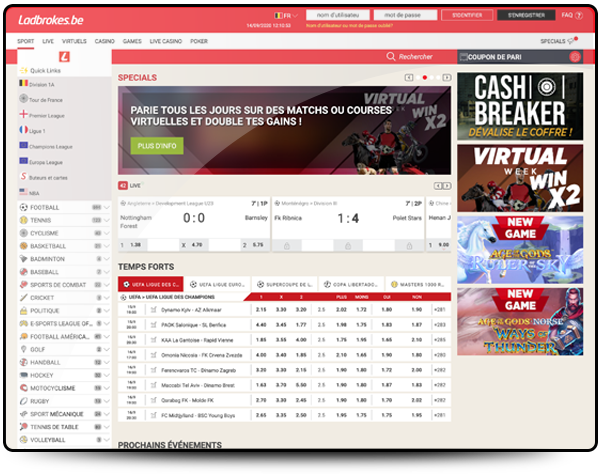Switch to Masters 1000 tab

click(x=418, y=284)
